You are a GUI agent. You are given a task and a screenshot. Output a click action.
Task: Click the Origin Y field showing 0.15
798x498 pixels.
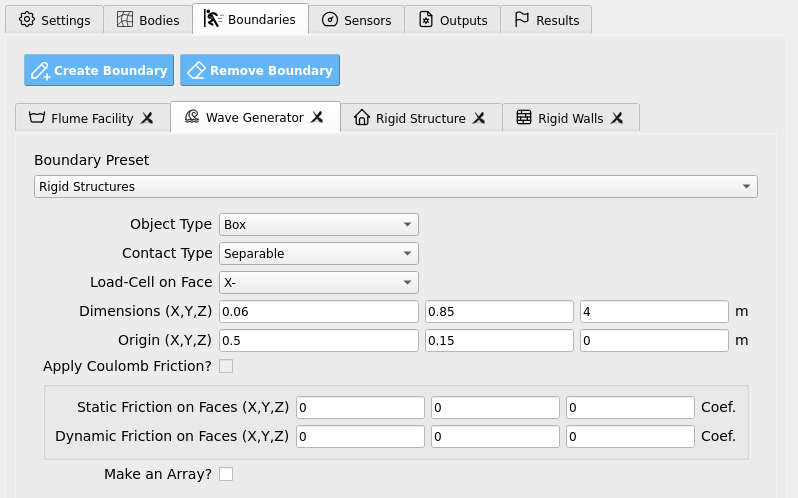(x=499, y=340)
